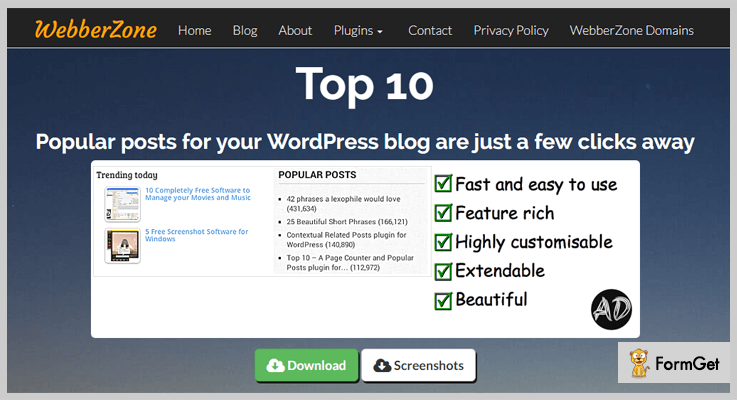Image resolution: width=737 pixels, height=400 pixels.
Task: Click '42 phrases a lexophile would love' entry
Action: coord(343,204)
